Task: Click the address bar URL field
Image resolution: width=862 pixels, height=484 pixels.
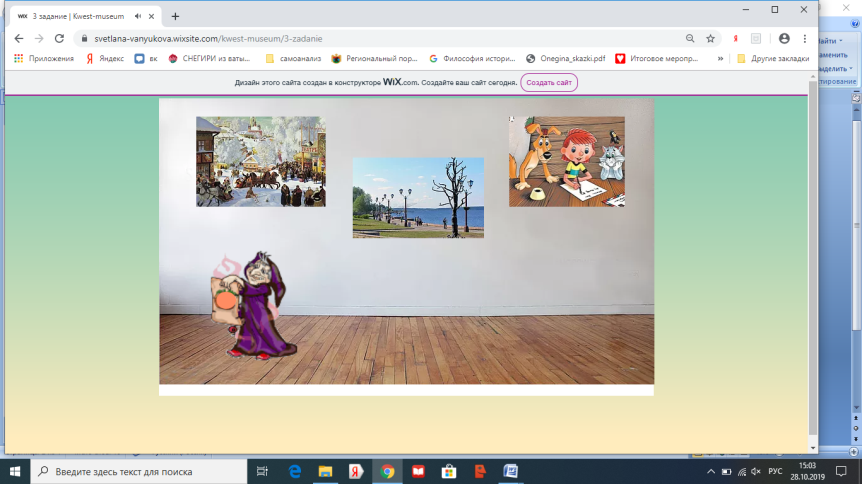Action: [x=379, y=38]
